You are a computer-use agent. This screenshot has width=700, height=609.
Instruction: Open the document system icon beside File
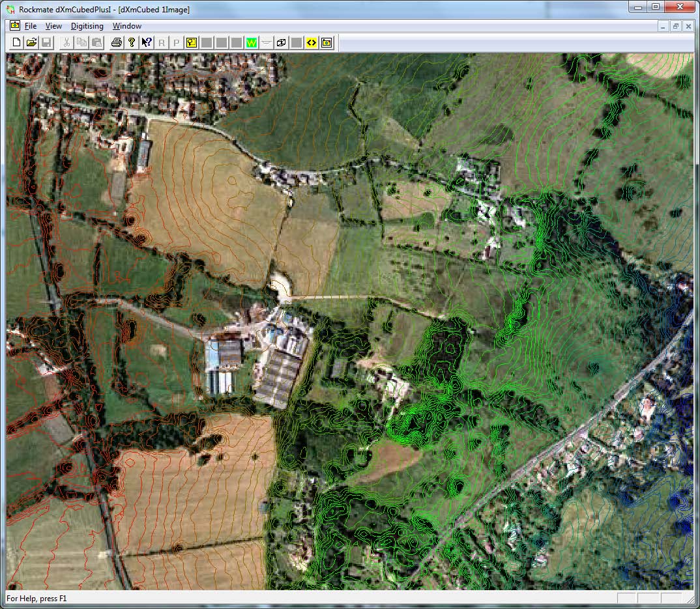point(15,26)
